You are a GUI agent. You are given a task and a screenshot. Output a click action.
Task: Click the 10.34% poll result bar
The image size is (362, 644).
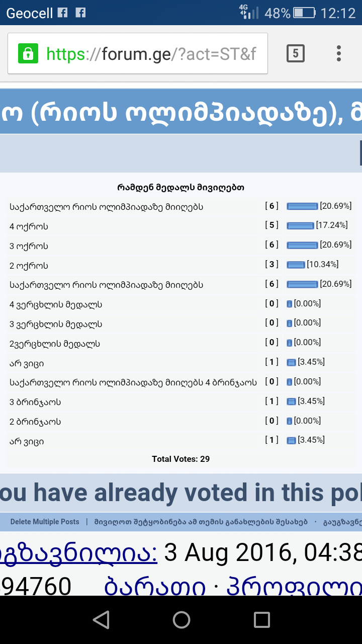tap(296, 265)
